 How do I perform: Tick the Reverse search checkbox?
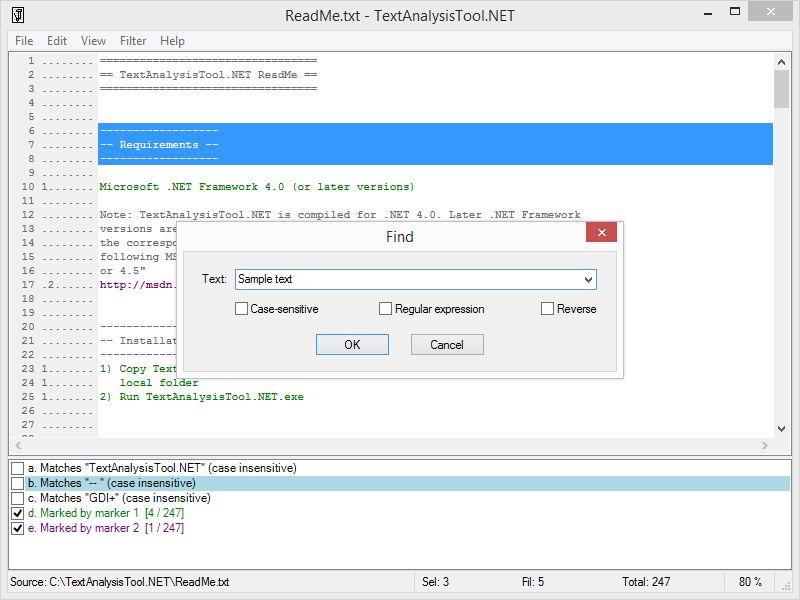(x=547, y=309)
